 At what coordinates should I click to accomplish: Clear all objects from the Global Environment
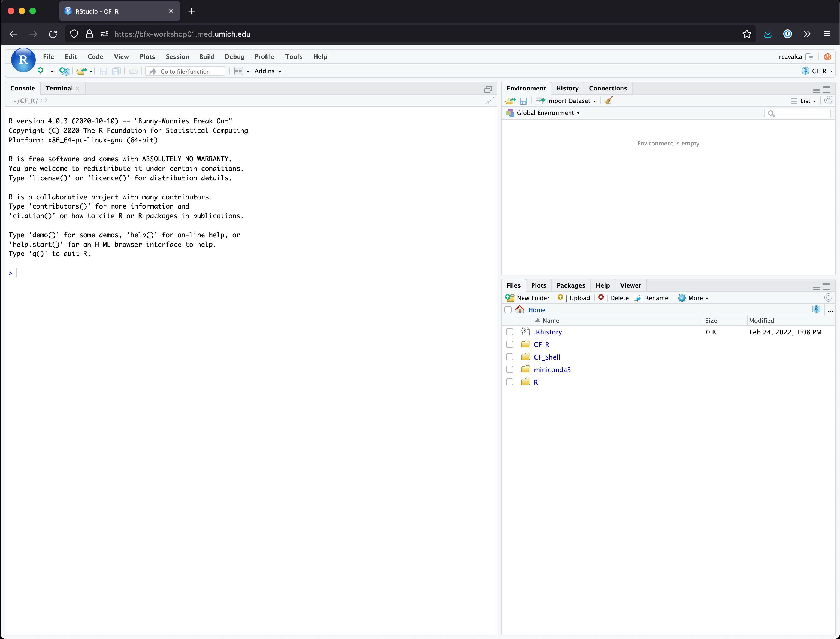coord(608,101)
